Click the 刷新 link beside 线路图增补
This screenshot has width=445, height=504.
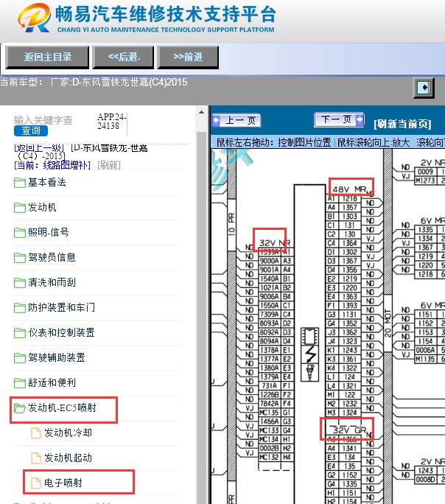coord(109,165)
